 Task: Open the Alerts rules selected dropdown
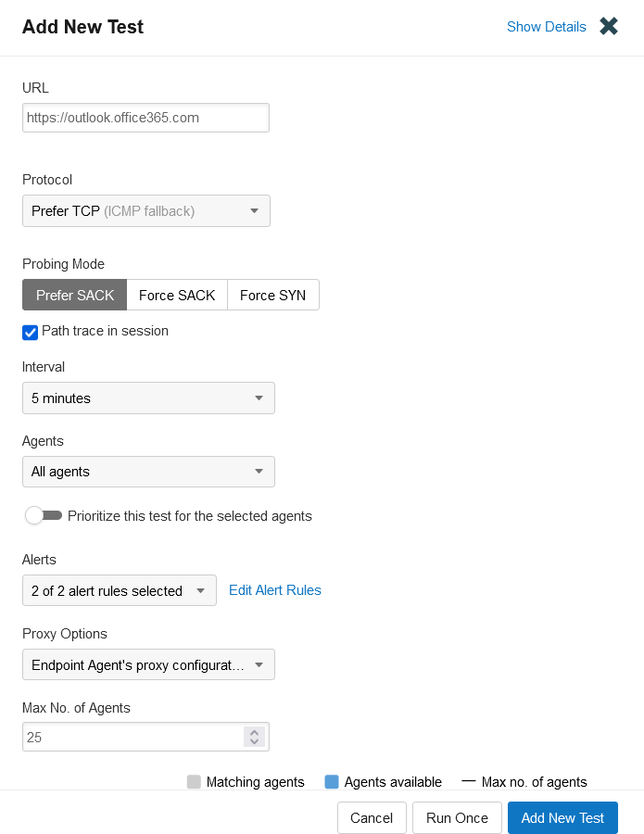pos(120,590)
